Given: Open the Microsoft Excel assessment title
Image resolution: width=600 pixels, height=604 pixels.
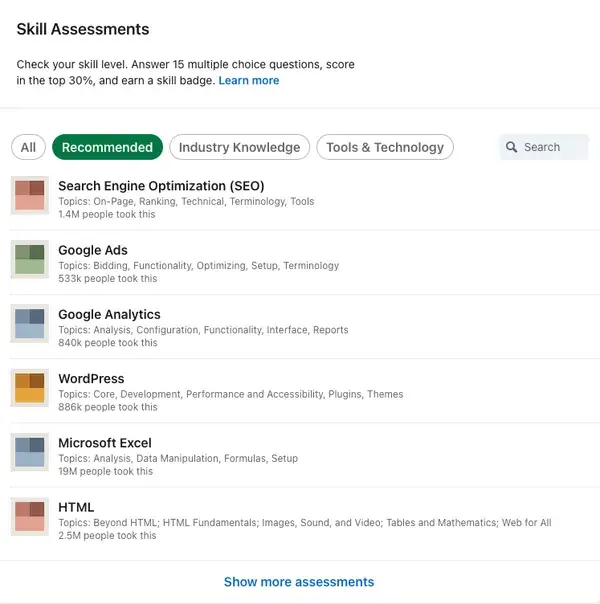Looking at the screenshot, I should click(x=104, y=443).
